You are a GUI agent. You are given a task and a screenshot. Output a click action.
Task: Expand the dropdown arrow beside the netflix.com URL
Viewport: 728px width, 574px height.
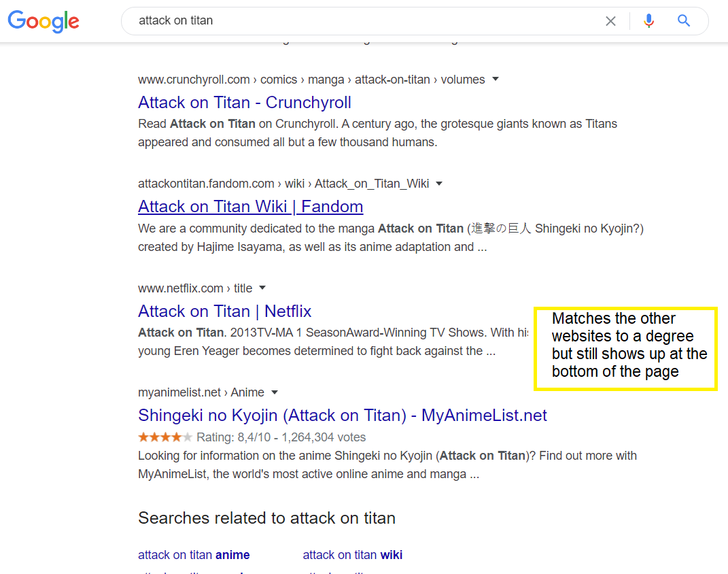(x=262, y=288)
